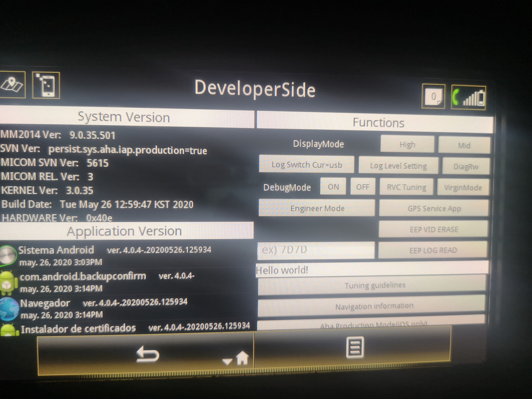This screenshot has height=399, width=532.
Task: Enter Engineer Mode
Action: pos(317,208)
